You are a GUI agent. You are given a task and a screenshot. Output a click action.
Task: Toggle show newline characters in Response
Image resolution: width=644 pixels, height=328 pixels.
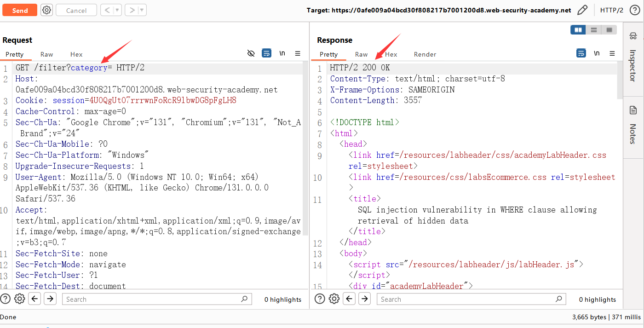tap(597, 53)
